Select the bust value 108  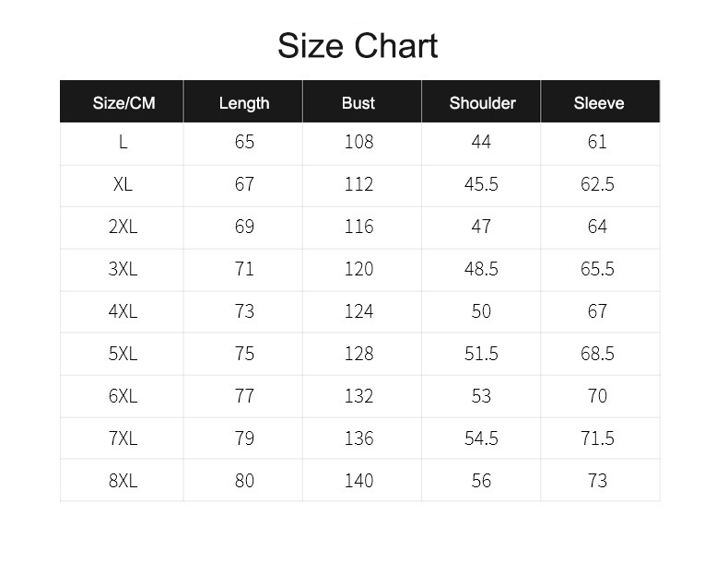(358, 142)
